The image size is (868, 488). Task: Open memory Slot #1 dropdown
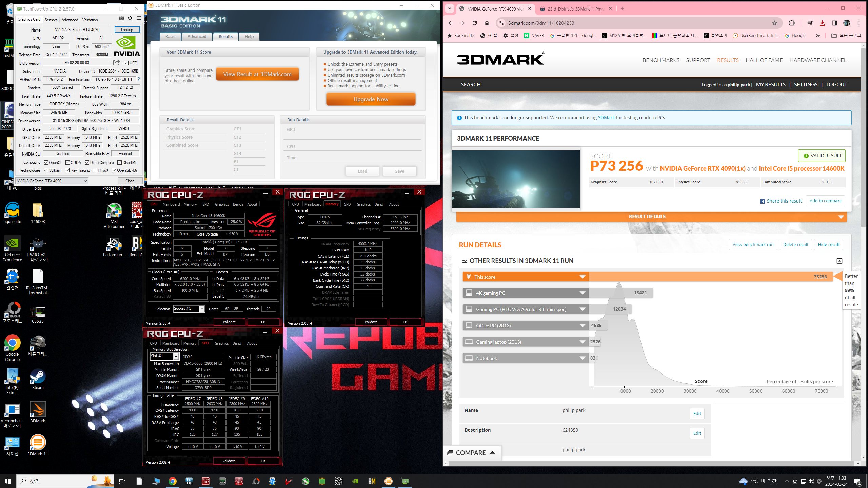coord(164,356)
